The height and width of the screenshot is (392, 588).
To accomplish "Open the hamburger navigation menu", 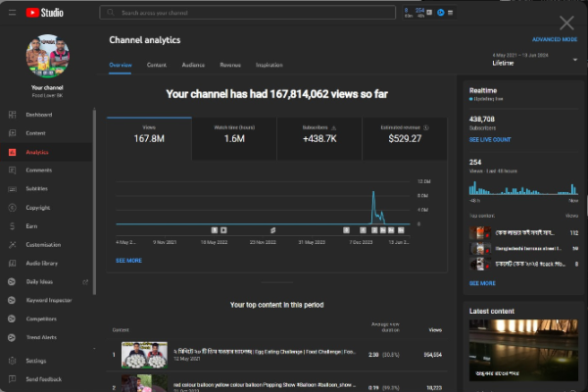I will [11, 13].
